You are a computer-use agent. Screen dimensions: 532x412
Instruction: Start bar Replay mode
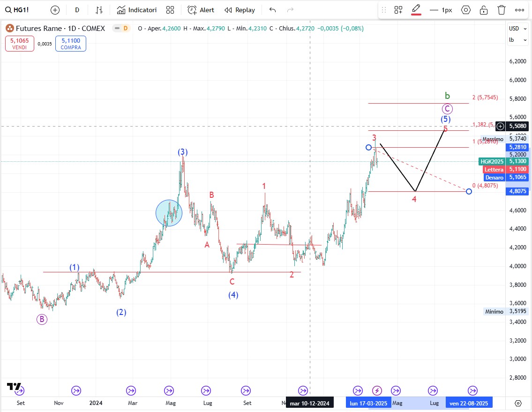coord(240,10)
